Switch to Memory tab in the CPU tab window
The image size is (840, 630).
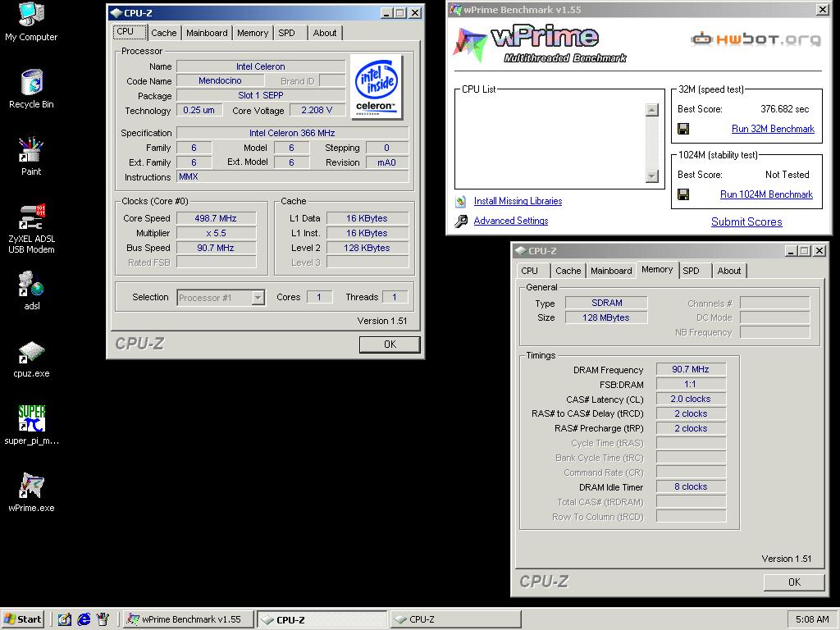pos(253,33)
